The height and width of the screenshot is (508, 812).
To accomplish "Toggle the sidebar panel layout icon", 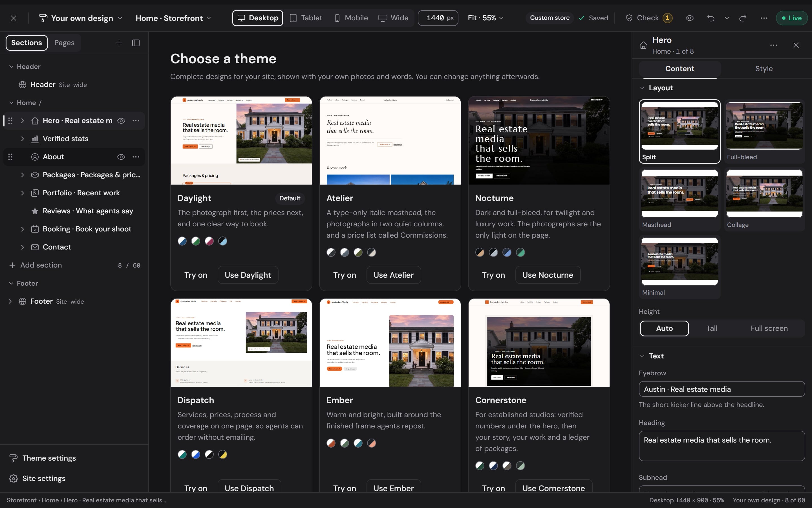I will 136,43.
